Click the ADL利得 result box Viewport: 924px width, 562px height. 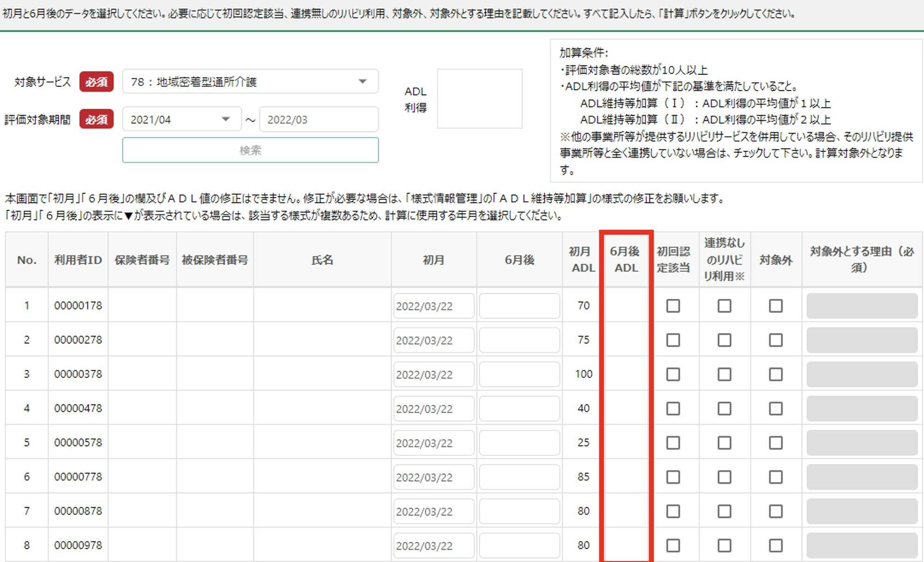479,99
